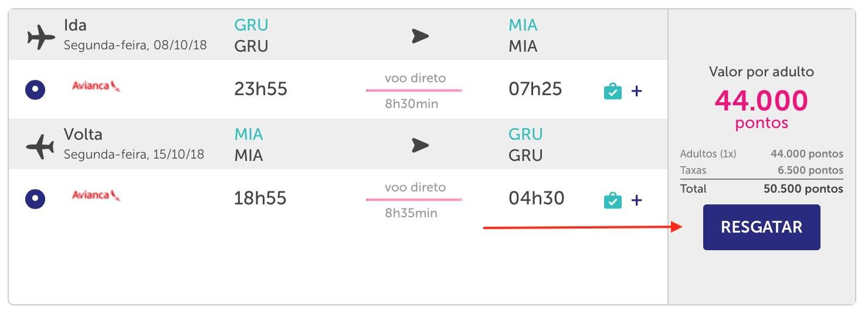Click the baggage icon on return flight
The height and width of the screenshot is (316, 868).
pos(612,200)
